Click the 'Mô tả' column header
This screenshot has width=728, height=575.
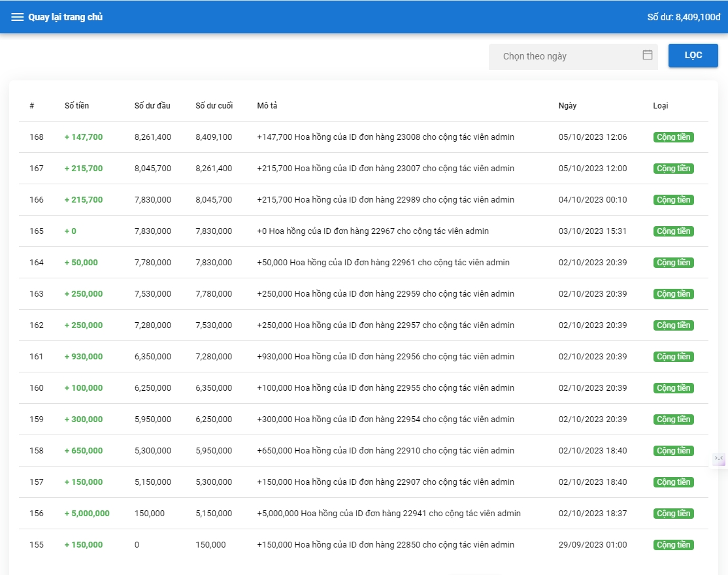pyautogui.click(x=267, y=106)
